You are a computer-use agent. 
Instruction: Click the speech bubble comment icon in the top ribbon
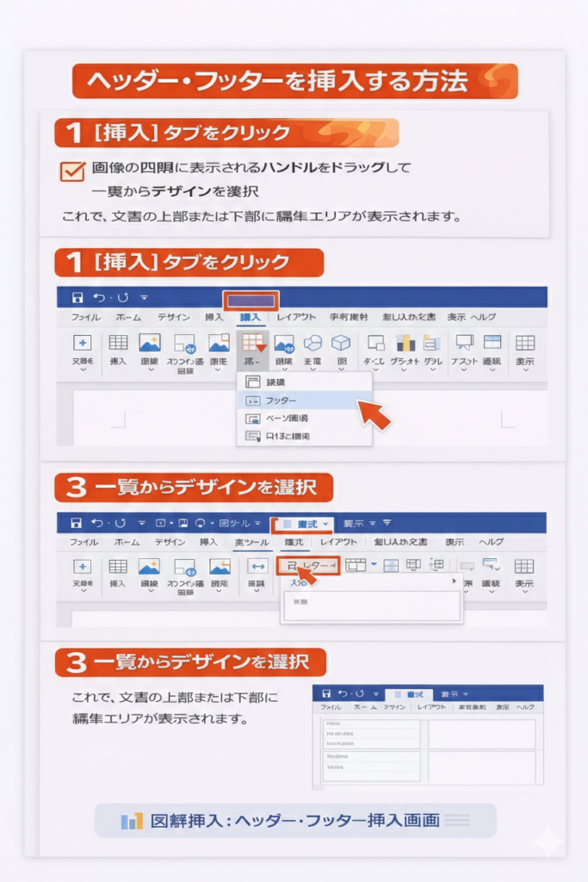[464, 343]
